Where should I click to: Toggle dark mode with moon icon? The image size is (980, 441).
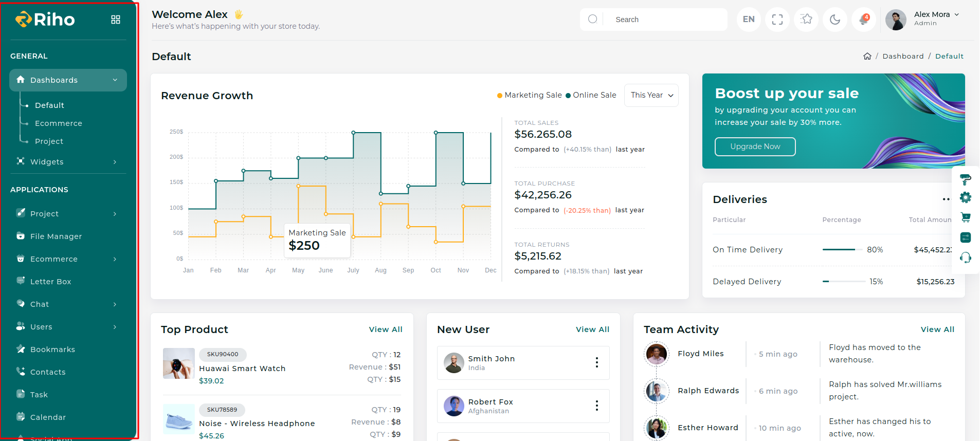(x=835, y=20)
